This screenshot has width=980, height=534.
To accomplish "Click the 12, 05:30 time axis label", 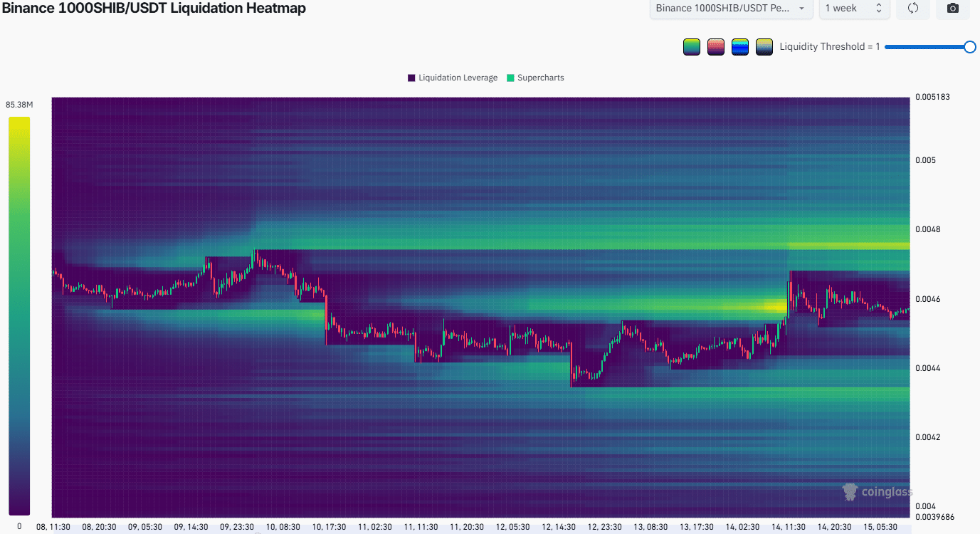I will click(512, 527).
